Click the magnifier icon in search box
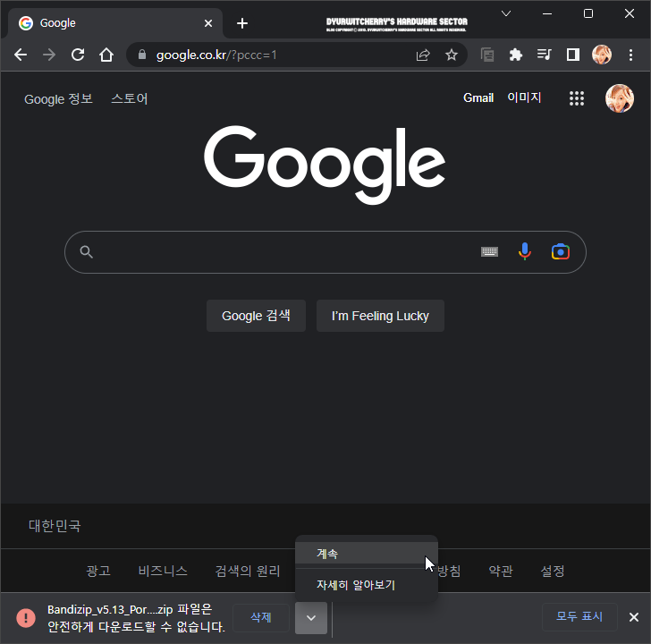The width and height of the screenshot is (651, 644). [x=87, y=251]
